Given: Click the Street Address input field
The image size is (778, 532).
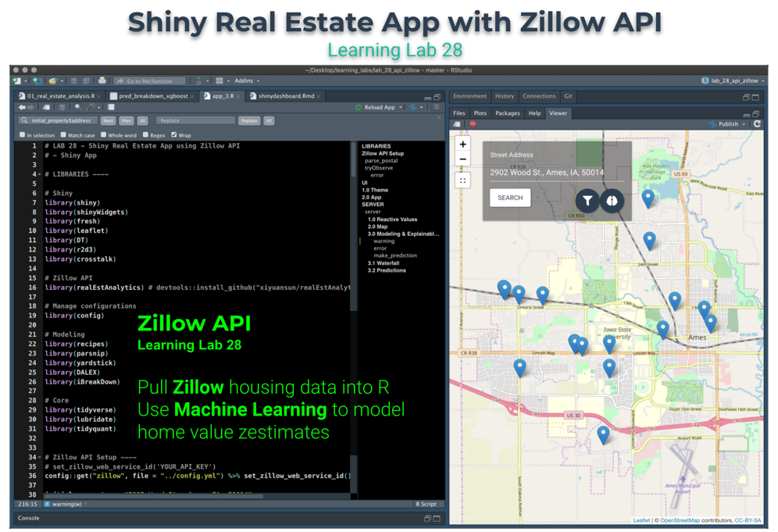Looking at the screenshot, I should tap(557, 172).
